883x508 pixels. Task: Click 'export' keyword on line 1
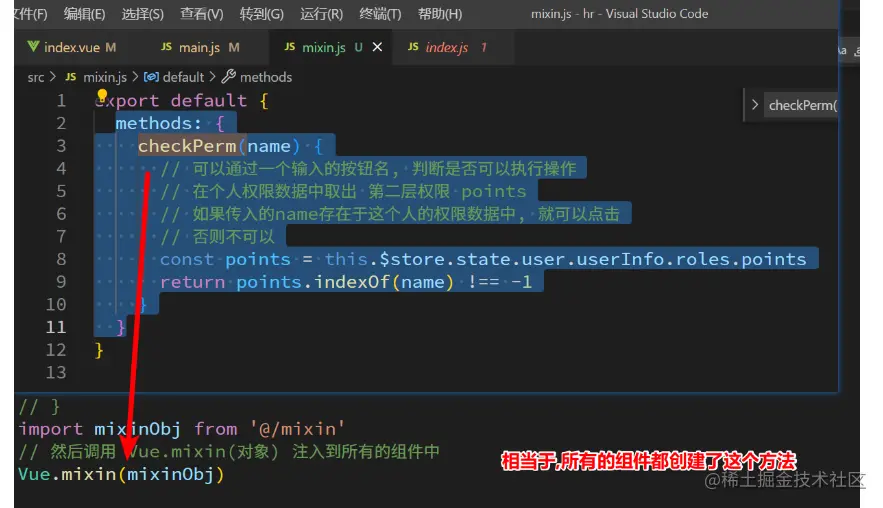pos(127,101)
